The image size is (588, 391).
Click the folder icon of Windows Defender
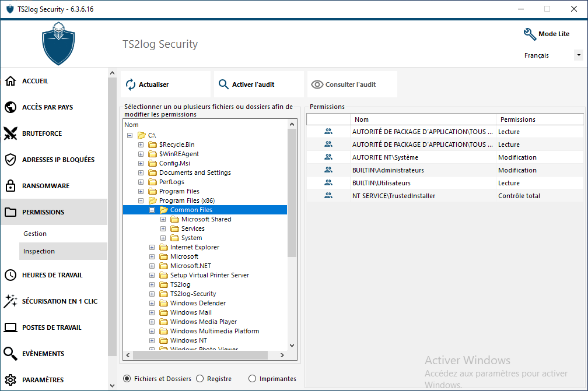click(163, 303)
